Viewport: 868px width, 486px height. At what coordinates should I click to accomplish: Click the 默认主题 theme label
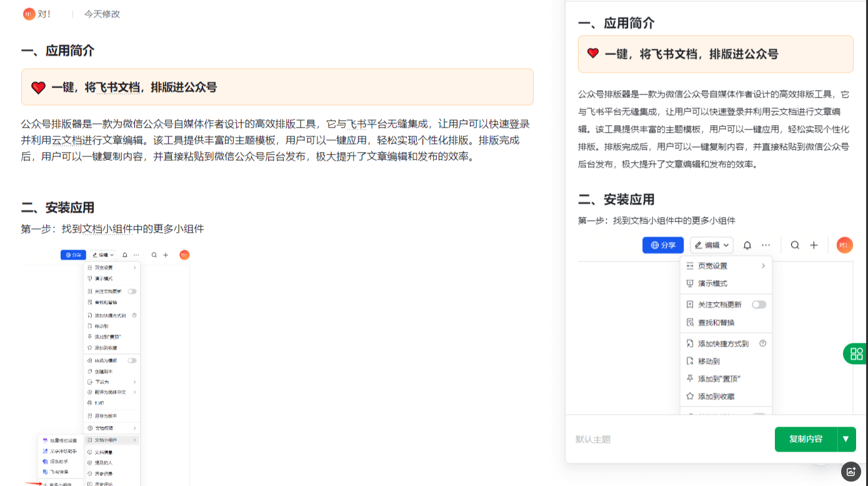coord(593,440)
